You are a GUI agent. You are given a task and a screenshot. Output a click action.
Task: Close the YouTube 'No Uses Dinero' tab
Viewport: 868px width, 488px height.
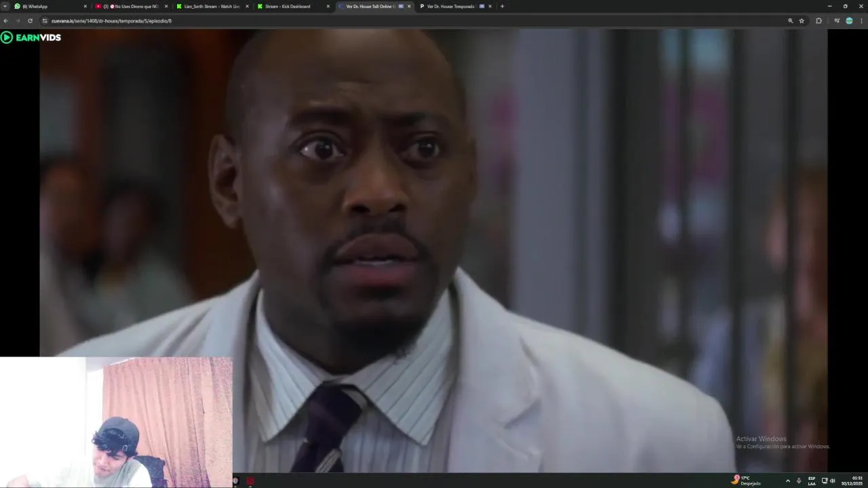(166, 6)
